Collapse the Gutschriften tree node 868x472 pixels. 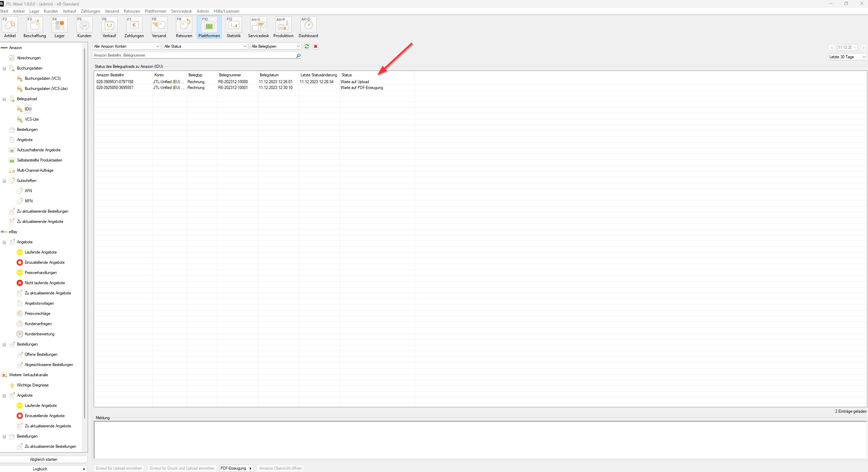tap(4, 181)
